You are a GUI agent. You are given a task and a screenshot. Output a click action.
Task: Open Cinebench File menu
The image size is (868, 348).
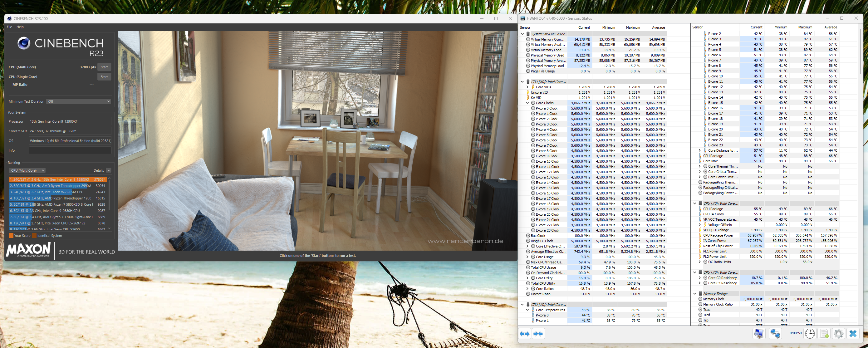[9, 27]
